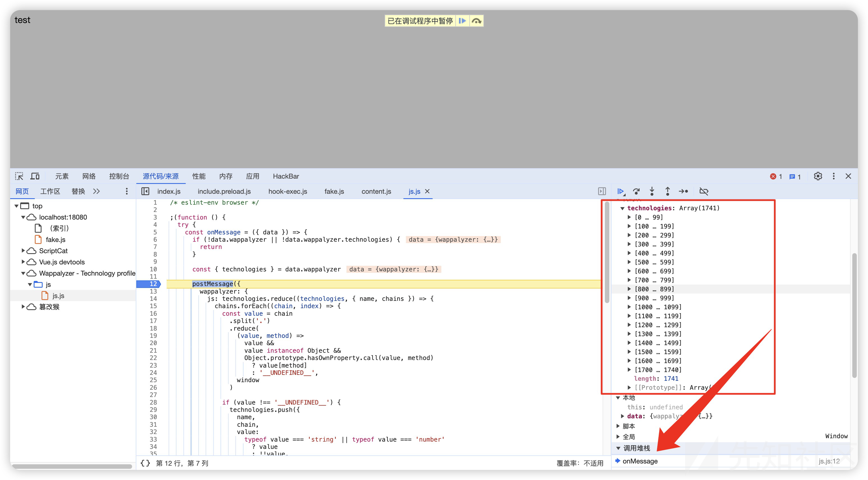Collapse the top frame tree node

(x=17, y=206)
